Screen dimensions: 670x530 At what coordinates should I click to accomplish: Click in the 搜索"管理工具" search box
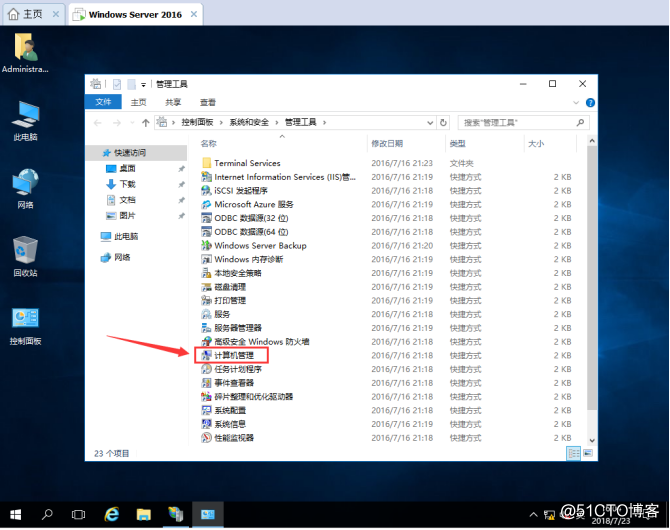coord(523,123)
